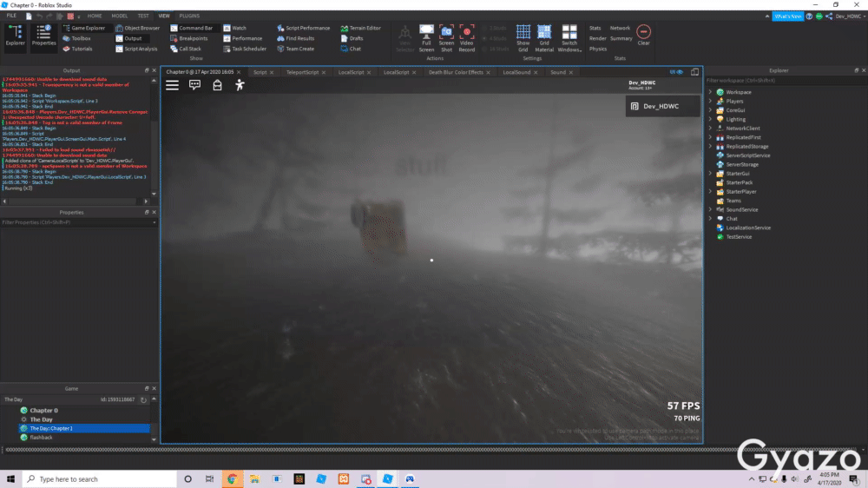The image size is (868, 488).
Task: Open Switch Windows dropdown
Action: pos(569,38)
